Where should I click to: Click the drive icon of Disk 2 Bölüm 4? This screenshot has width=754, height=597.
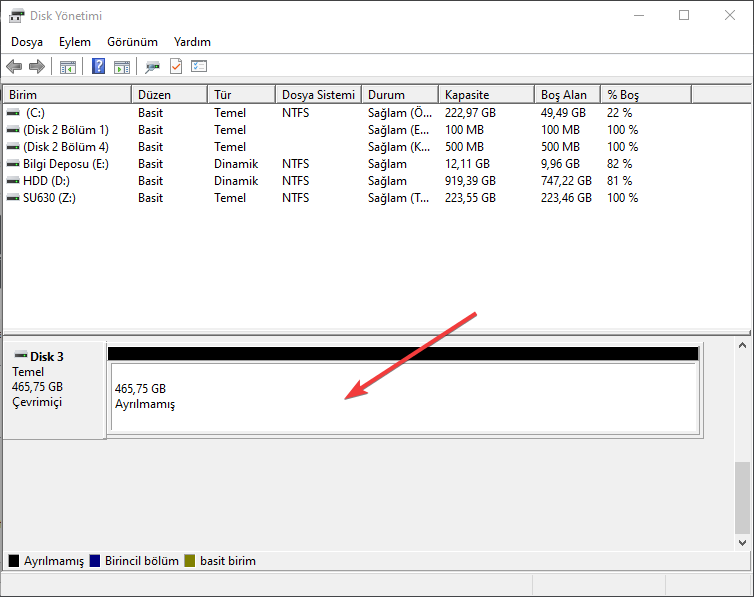tap(13, 147)
